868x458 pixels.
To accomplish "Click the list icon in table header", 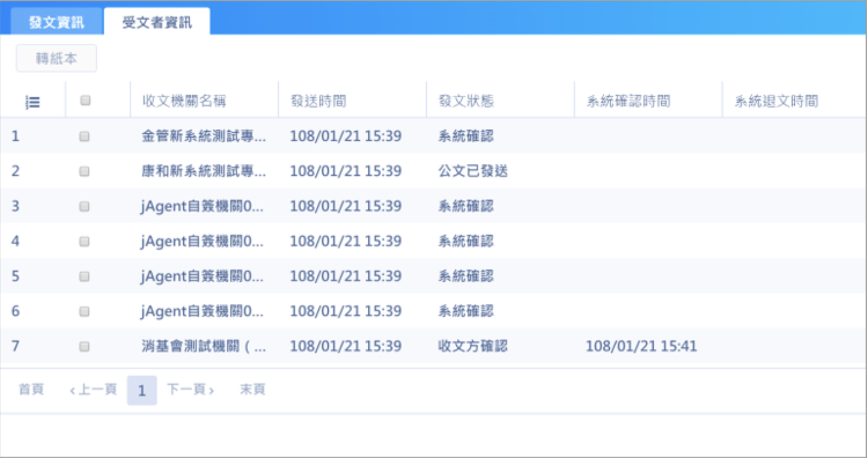I will [x=33, y=102].
